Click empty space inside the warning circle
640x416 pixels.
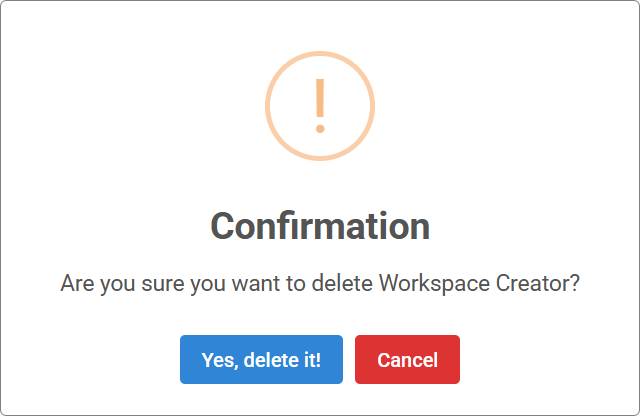pos(292,106)
